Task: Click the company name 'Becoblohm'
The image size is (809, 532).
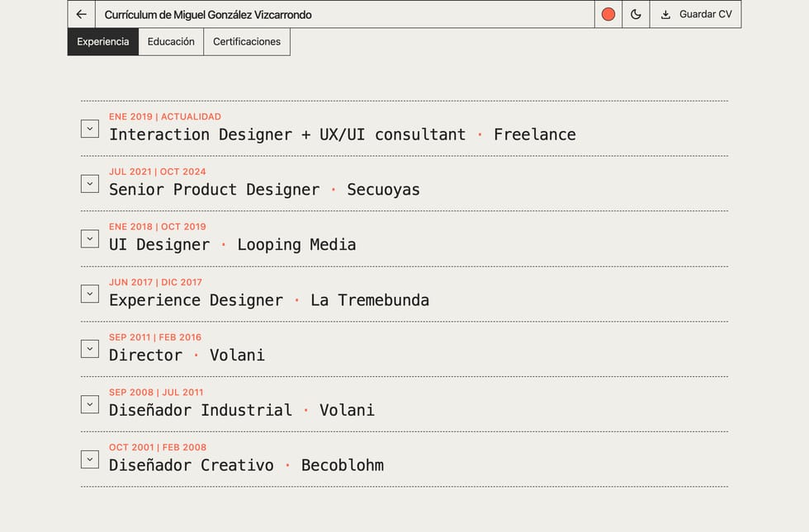Action: [343, 465]
